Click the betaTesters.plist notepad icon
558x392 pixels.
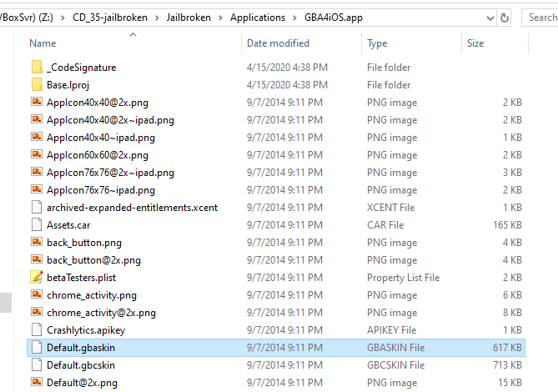37,277
